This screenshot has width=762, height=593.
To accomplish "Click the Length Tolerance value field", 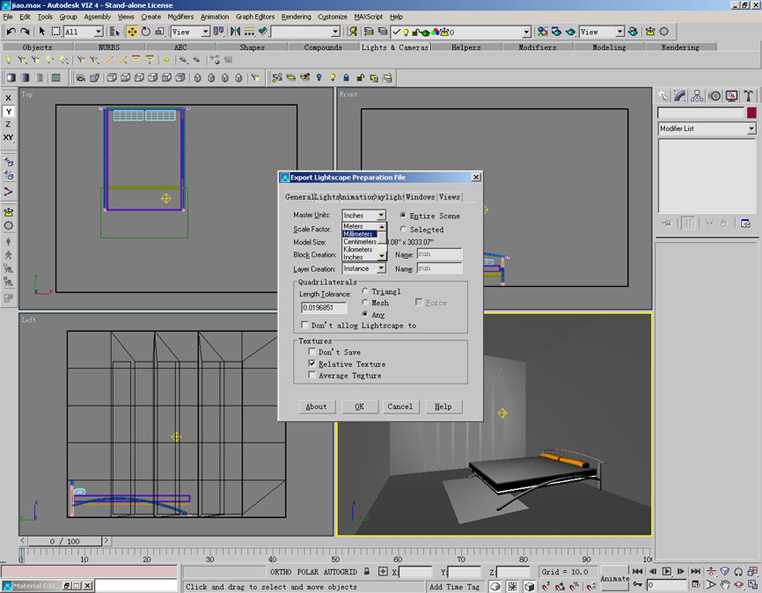I will pyautogui.click(x=324, y=308).
